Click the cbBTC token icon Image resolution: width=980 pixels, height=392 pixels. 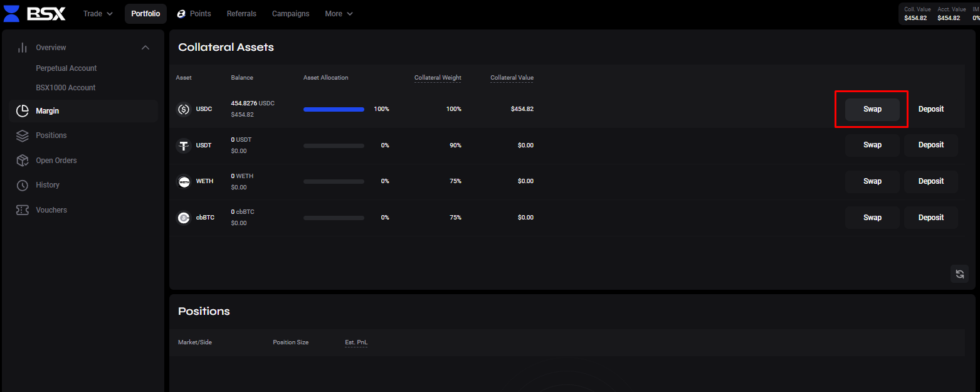184,218
